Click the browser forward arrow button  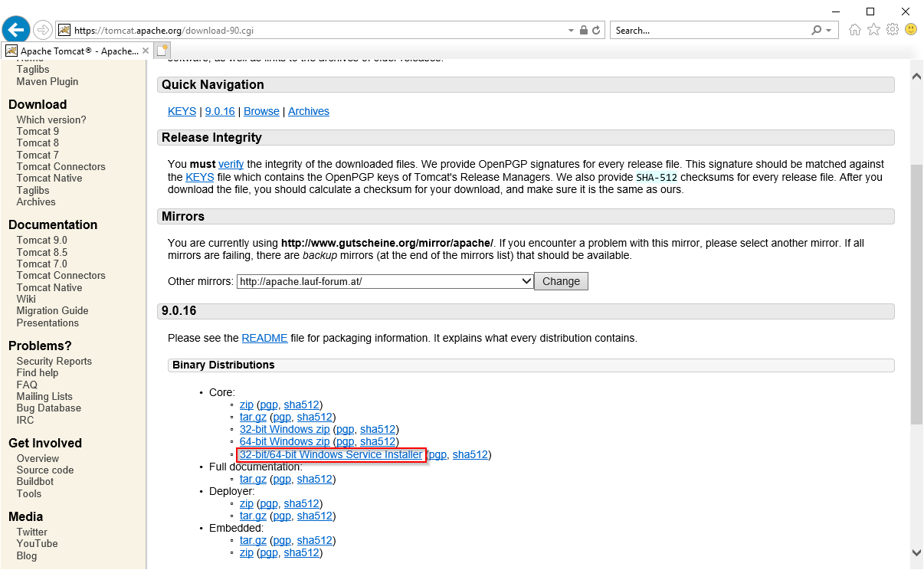(42, 30)
